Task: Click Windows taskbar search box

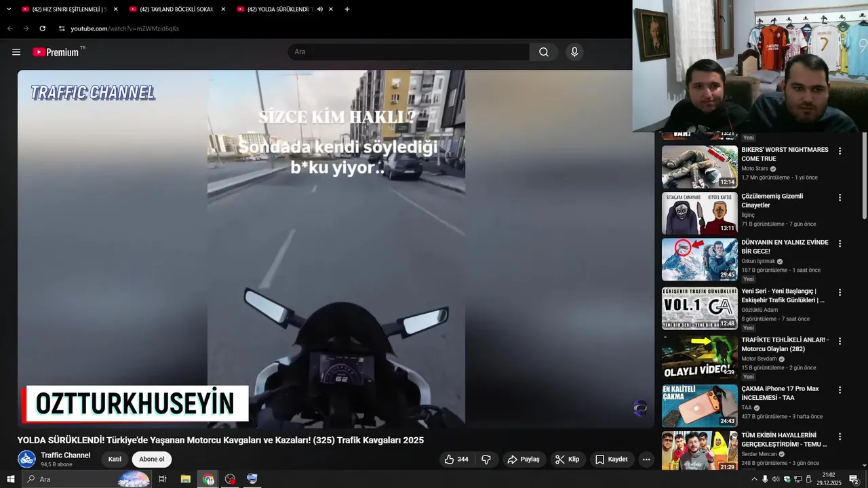Action: click(x=87, y=479)
